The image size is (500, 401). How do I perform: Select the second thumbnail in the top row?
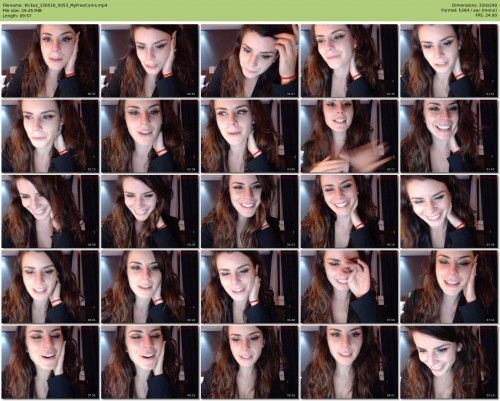(150, 61)
